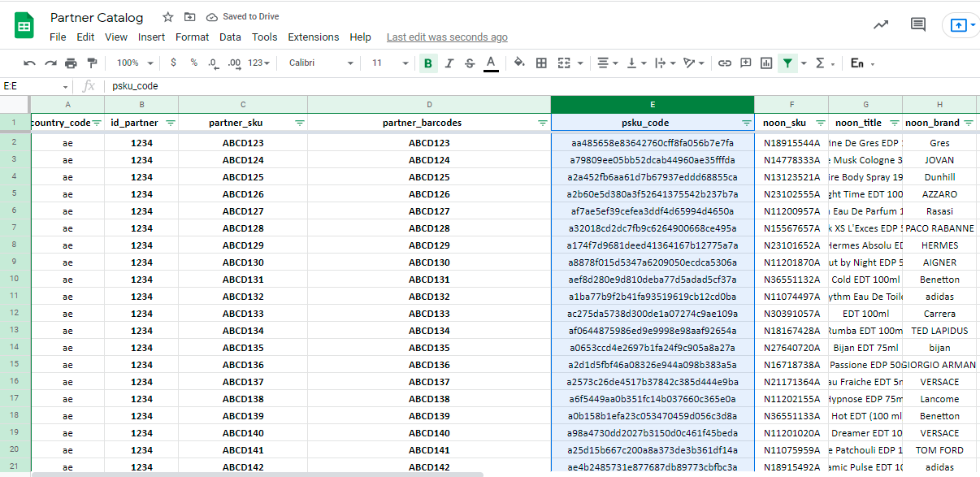This screenshot has height=477, width=980.
Task: Open the activity dashboard trend icon
Action: point(881,24)
